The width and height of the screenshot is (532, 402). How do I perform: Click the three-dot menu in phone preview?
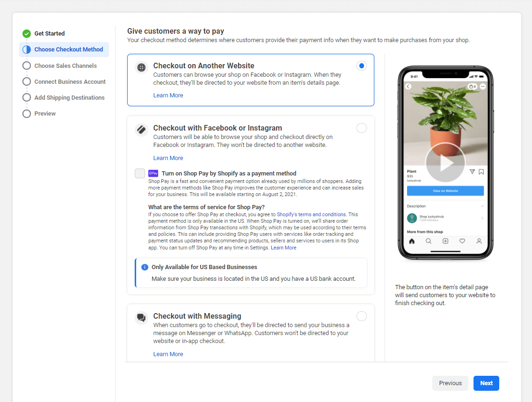483,87
